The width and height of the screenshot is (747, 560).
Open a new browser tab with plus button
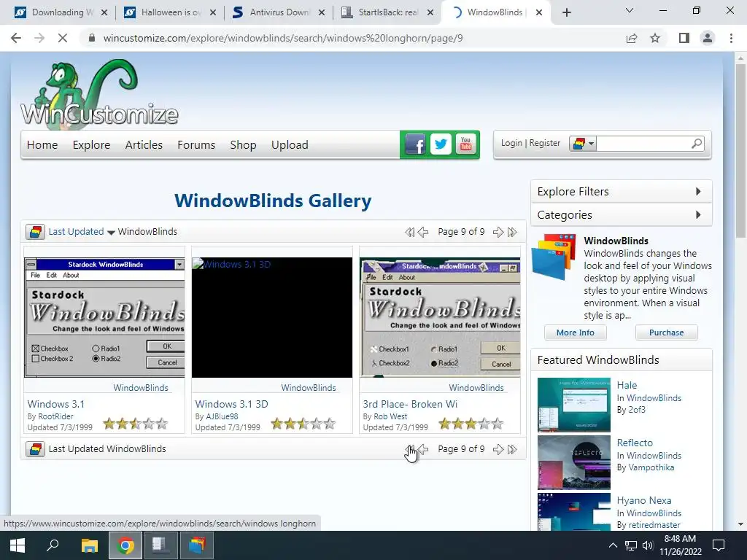[x=566, y=12]
